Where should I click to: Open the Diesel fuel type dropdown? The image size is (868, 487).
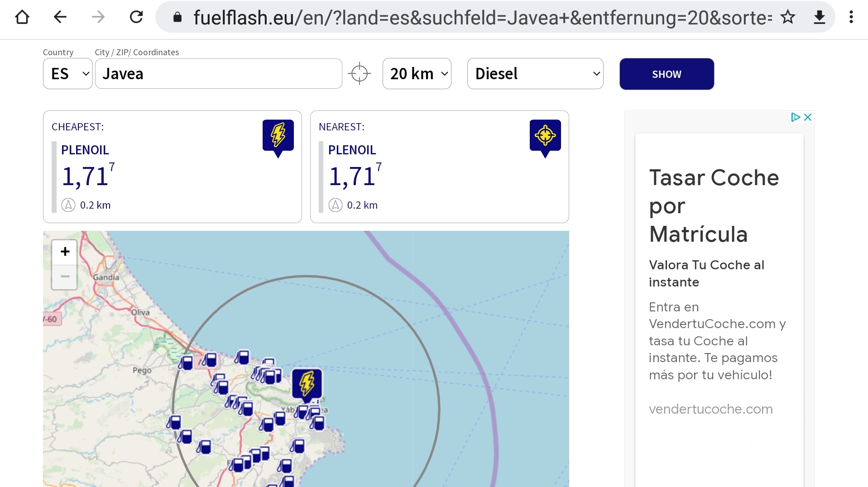pyautogui.click(x=535, y=73)
